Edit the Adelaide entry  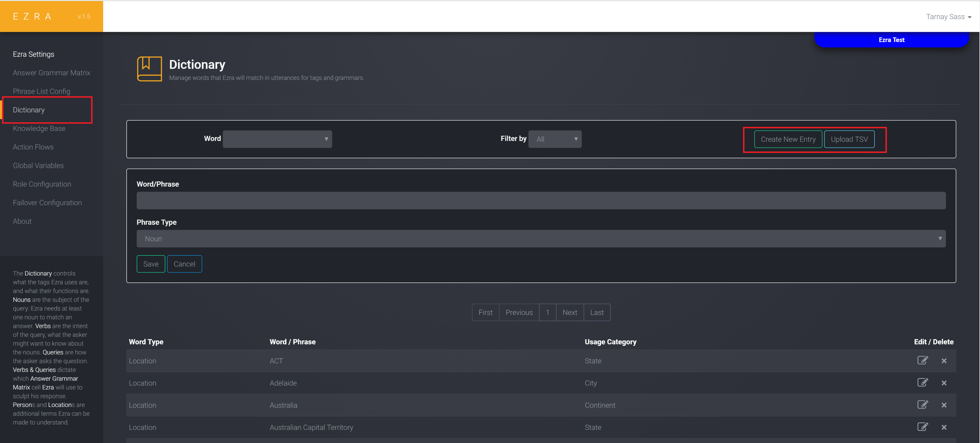922,382
